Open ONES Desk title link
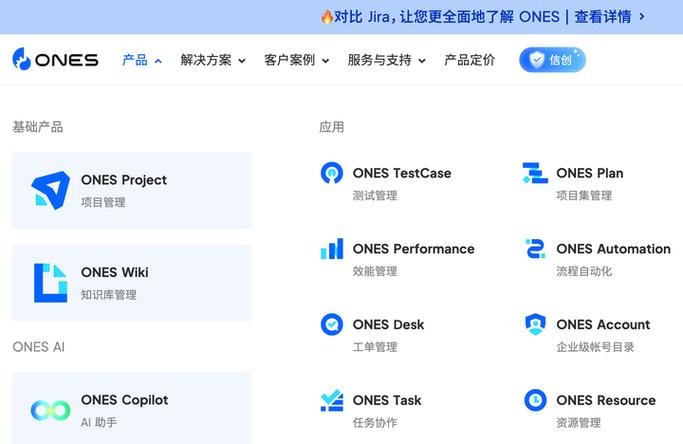Screen dimensions: 683x444 click(388, 325)
